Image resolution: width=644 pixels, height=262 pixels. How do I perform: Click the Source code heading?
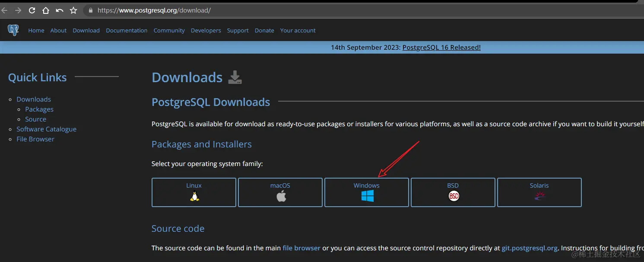point(178,229)
